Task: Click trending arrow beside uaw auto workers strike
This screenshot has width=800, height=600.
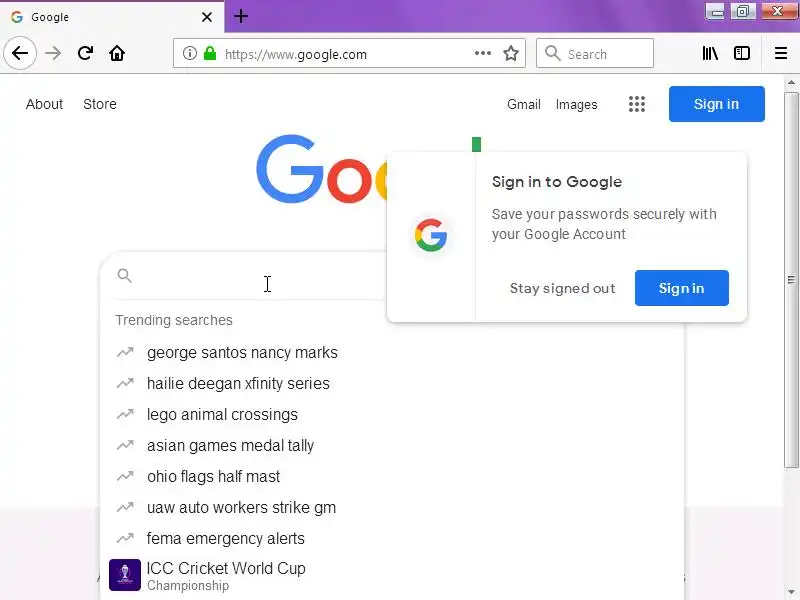Action: (x=125, y=507)
